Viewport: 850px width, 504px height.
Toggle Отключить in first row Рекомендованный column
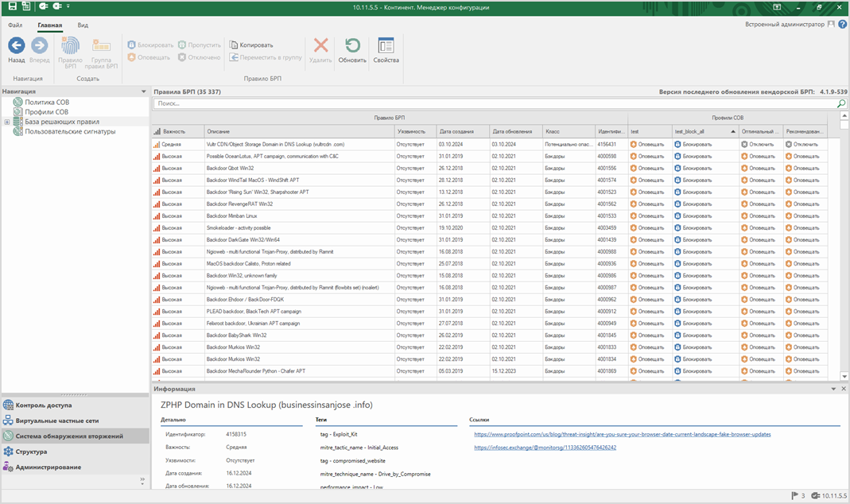801,145
